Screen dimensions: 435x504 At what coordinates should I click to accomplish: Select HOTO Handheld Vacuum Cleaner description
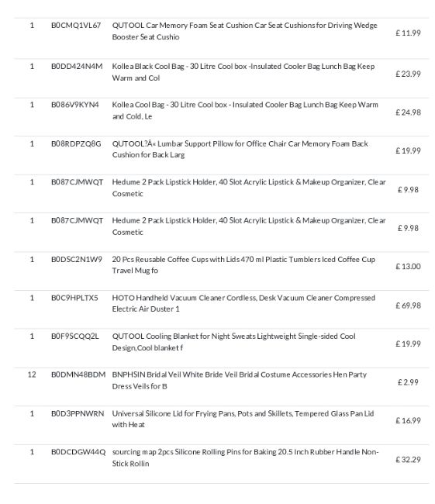243,303
